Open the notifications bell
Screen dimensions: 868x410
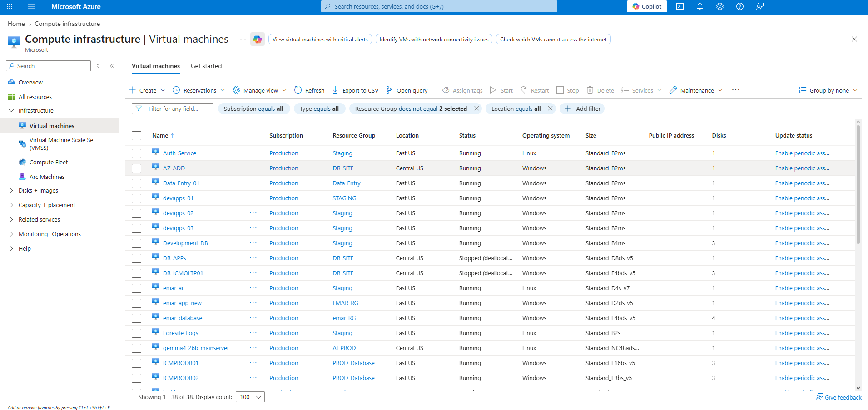click(700, 6)
